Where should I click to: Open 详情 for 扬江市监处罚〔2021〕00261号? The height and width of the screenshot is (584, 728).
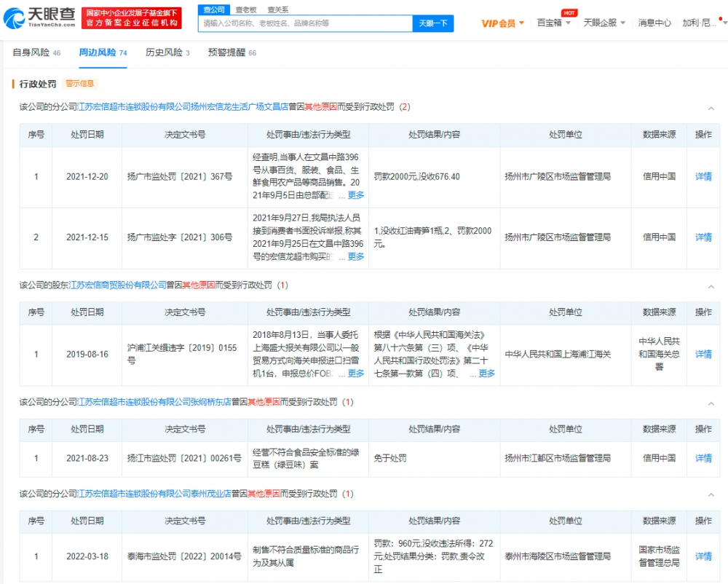pyautogui.click(x=703, y=458)
